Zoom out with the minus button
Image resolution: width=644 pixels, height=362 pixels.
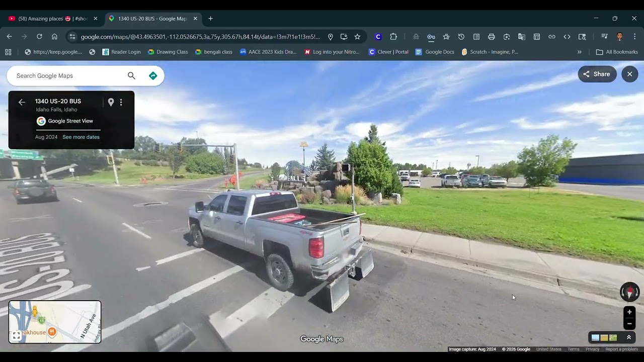point(629,324)
